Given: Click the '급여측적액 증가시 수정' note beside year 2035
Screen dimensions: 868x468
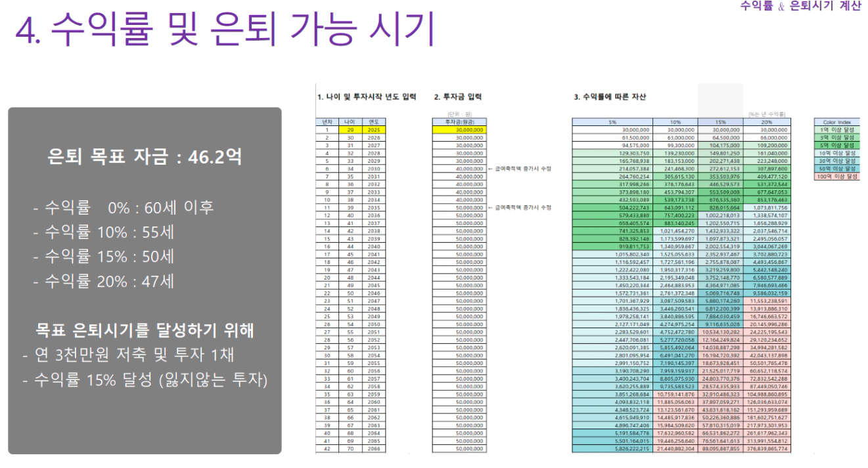Looking at the screenshot, I should (519, 207).
